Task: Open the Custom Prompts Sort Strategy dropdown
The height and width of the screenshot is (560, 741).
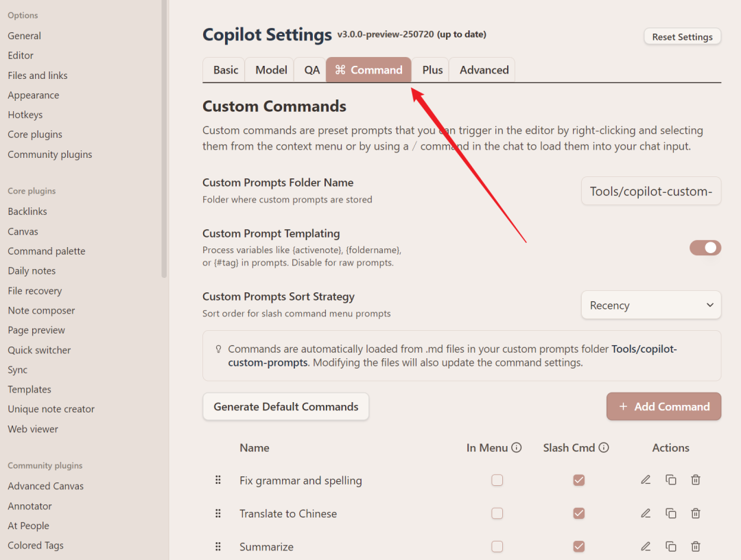Action: [x=650, y=305]
